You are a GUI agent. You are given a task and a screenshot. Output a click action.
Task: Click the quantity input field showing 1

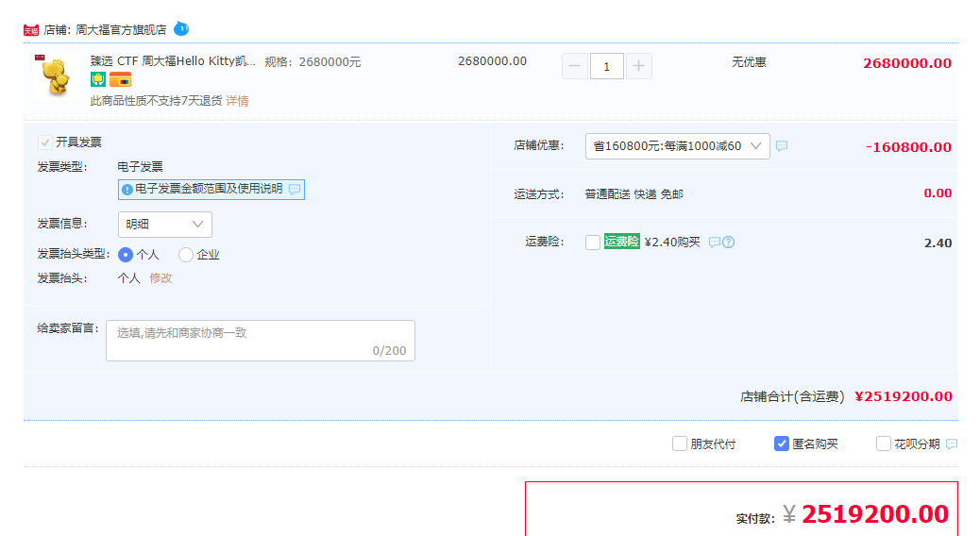[606, 66]
